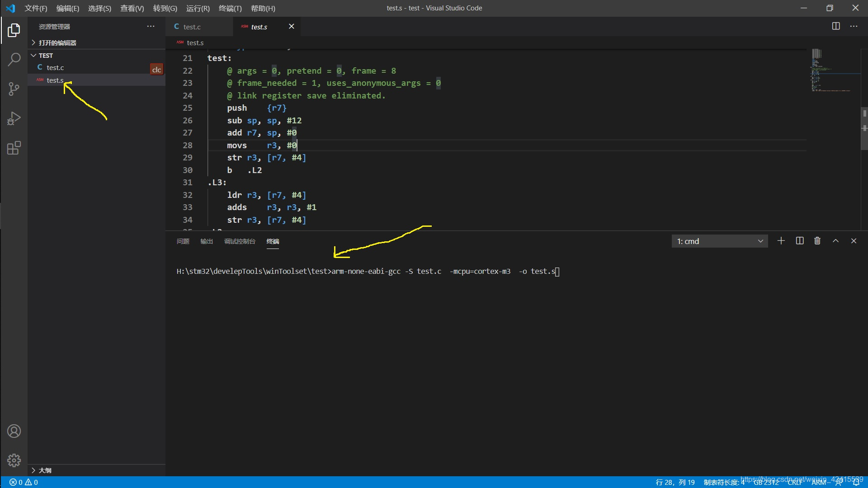Change the GB 2312 file encoding
Viewport: 868px width, 488px height.
[766, 482]
